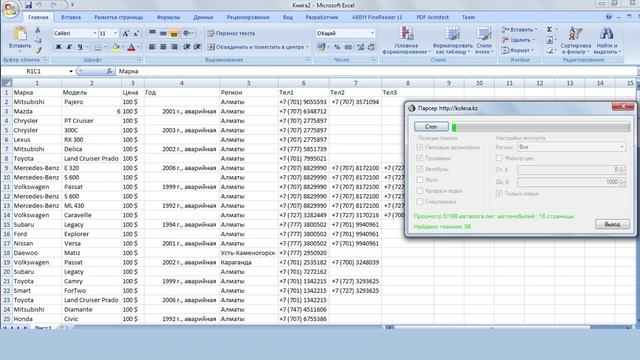Toggle the Грузовики checkbox in the parser dialog
Image resolution: width=640 pixels, height=360 pixels.
tap(420, 158)
